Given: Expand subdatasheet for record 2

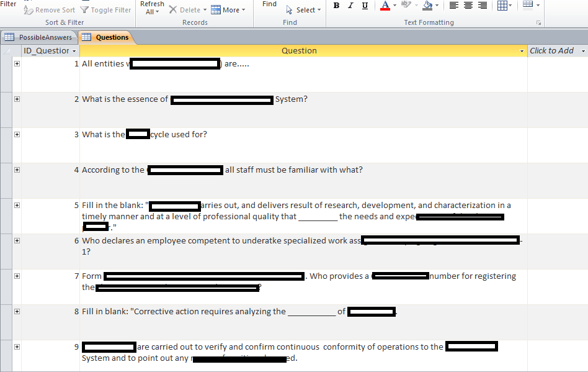Looking at the screenshot, I should click(x=17, y=99).
